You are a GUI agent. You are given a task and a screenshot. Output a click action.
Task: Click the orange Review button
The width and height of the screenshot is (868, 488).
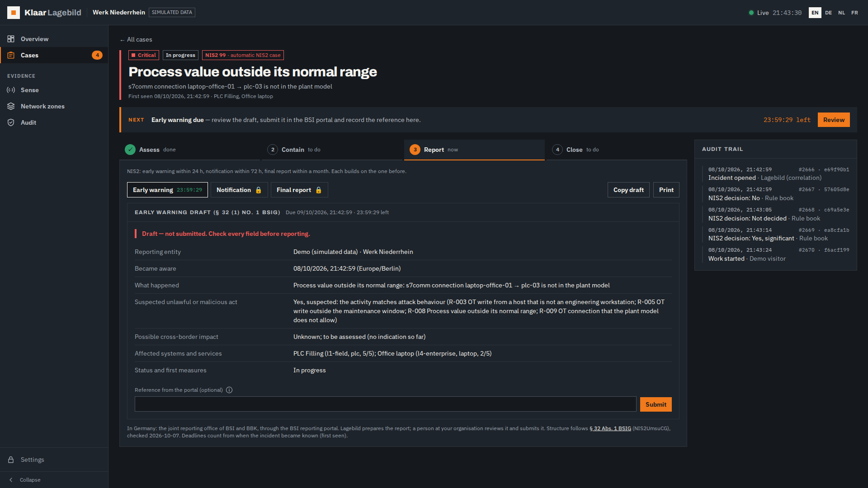tap(834, 120)
